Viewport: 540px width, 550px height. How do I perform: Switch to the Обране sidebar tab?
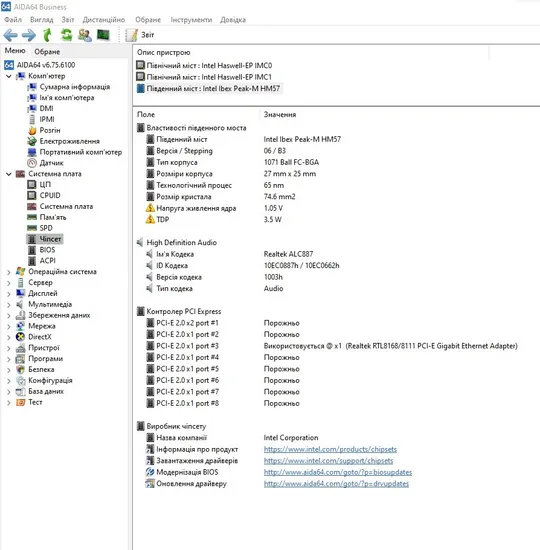click(47, 52)
